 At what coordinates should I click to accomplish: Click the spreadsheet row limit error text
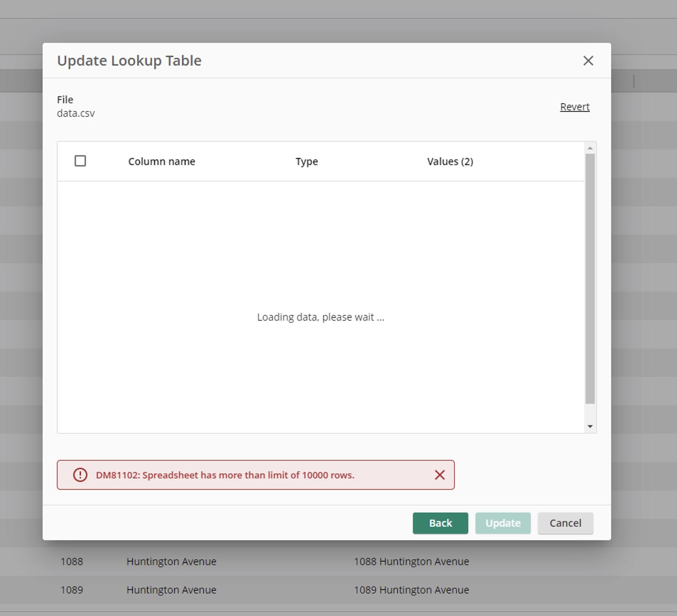click(x=225, y=475)
